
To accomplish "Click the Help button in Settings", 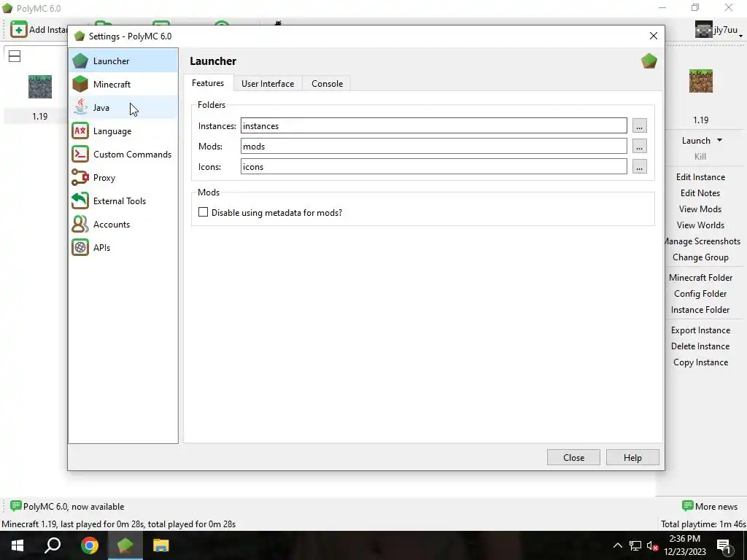I will pos(632,457).
